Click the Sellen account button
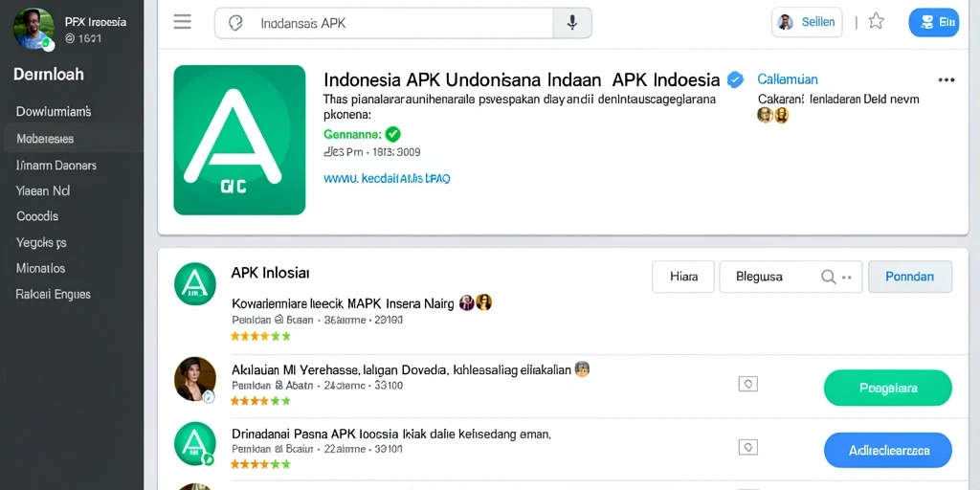The height and width of the screenshot is (490, 980). (x=807, y=23)
